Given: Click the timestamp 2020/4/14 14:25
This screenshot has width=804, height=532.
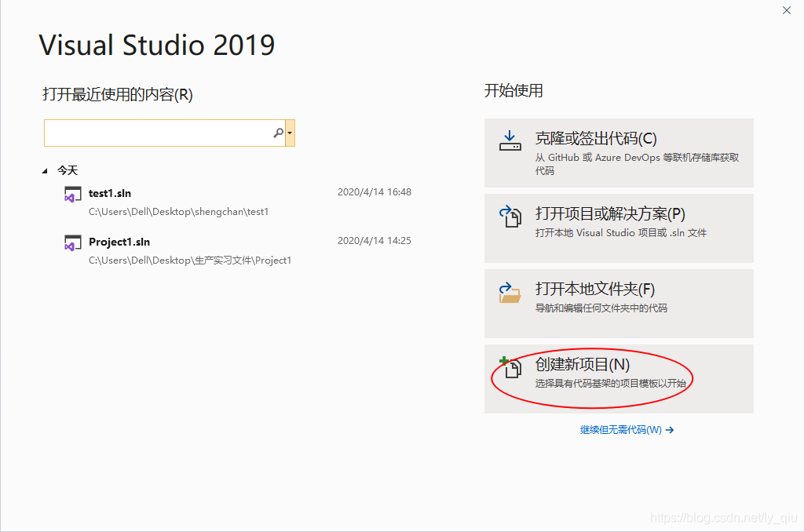Looking at the screenshot, I should (x=375, y=241).
